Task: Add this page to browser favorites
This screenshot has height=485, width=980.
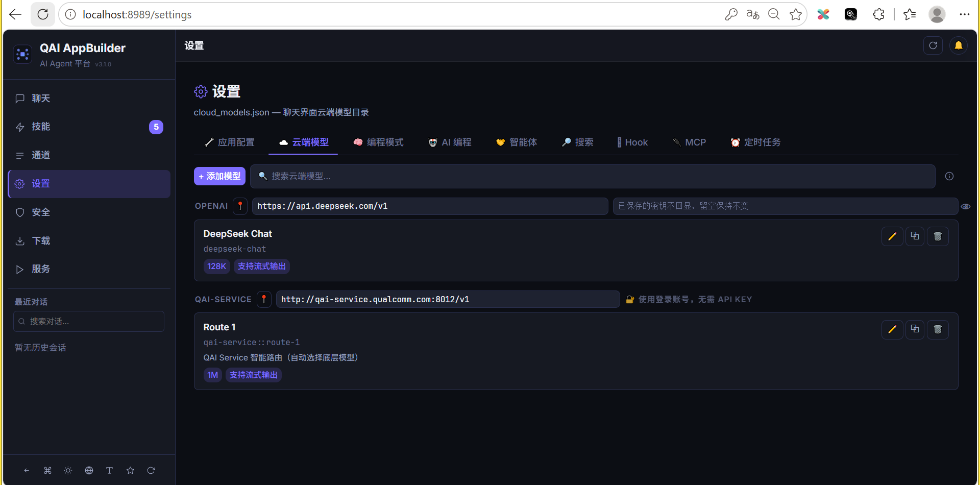Action: point(795,14)
